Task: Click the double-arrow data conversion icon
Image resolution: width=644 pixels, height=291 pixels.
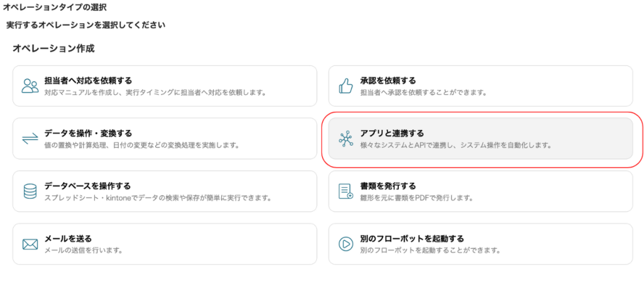Action: (30, 139)
